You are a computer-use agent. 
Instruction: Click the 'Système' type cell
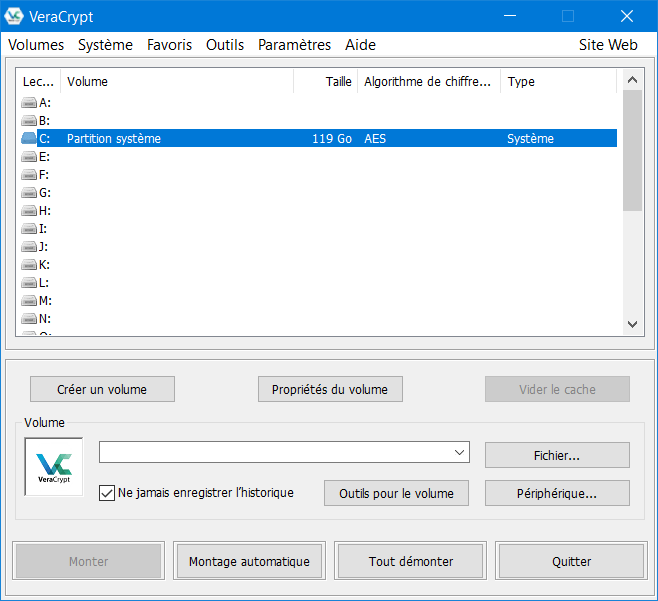pos(530,138)
